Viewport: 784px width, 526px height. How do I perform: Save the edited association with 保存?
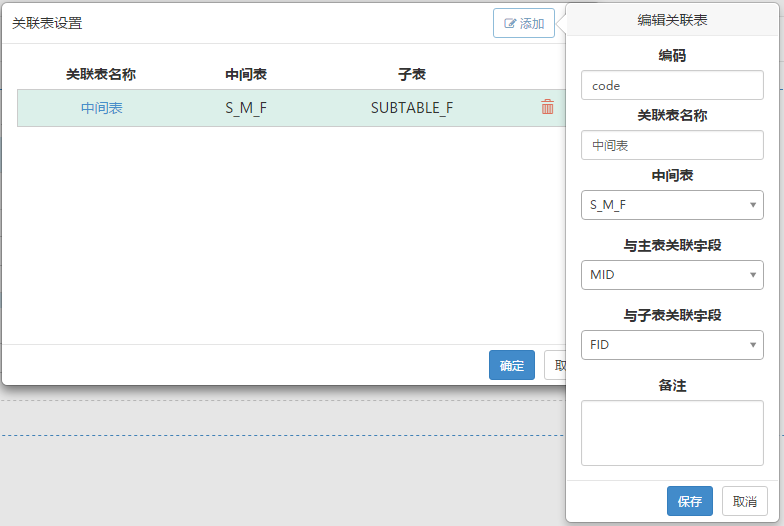[x=690, y=501]
